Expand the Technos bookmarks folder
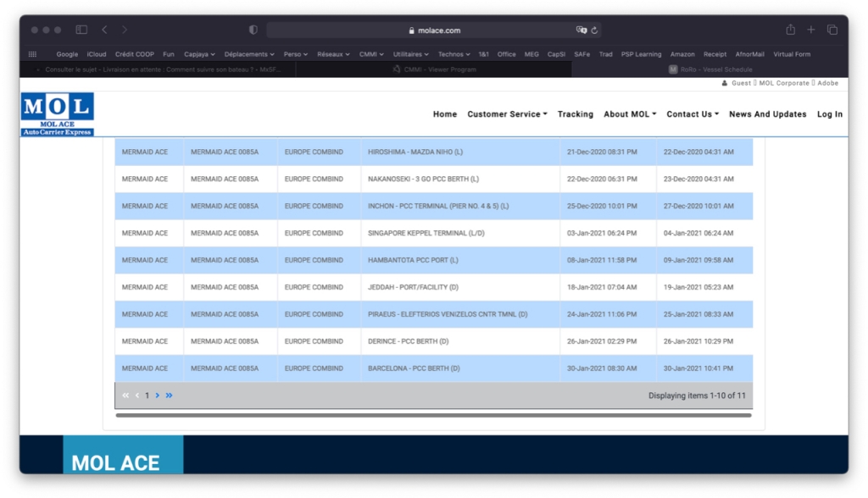This screenshot has height=498, width=868. [454, 54]
